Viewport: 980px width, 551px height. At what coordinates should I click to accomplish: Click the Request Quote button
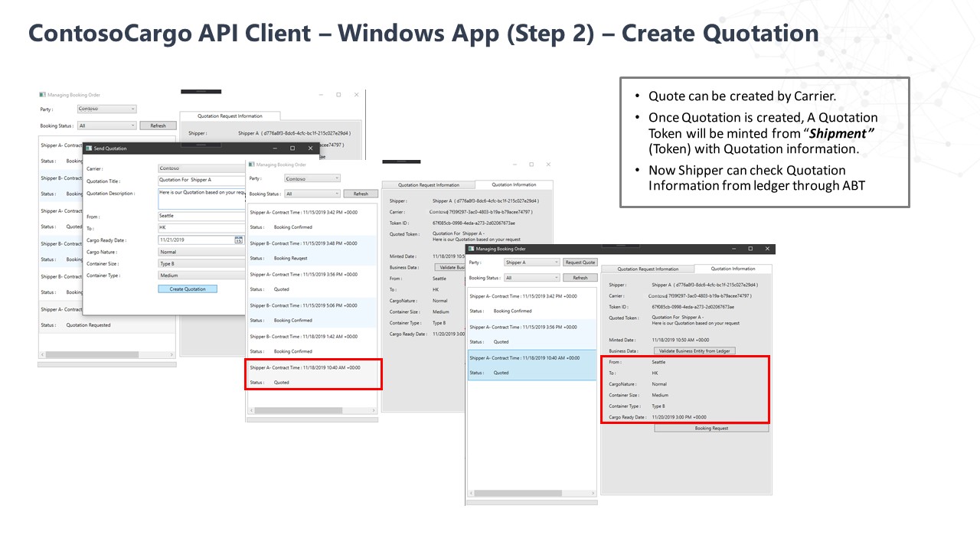[x=580, y=262]
